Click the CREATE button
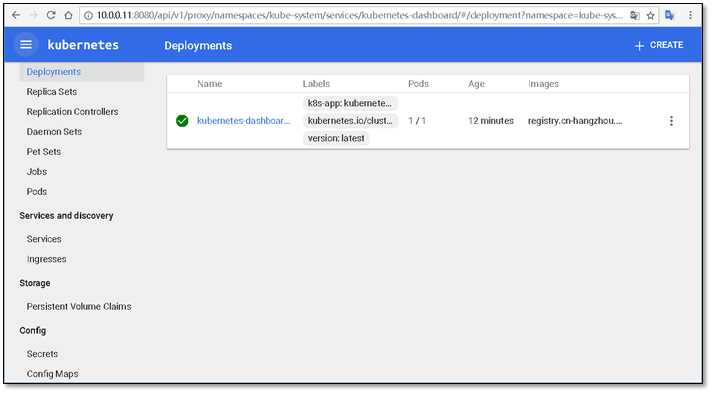 (659, 45)
